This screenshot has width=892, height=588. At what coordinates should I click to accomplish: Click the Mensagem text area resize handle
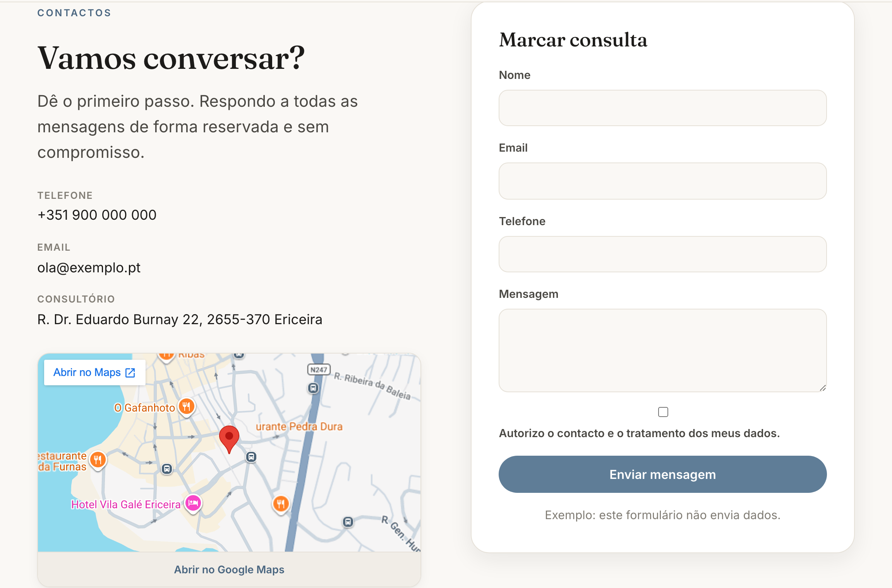[x=823, y=388]
